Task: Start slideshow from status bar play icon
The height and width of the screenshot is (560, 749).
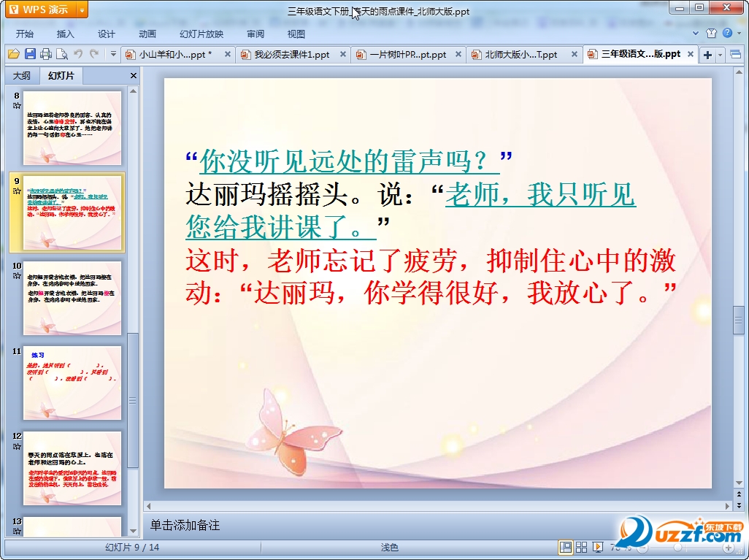Action: (x=597, y=547)
